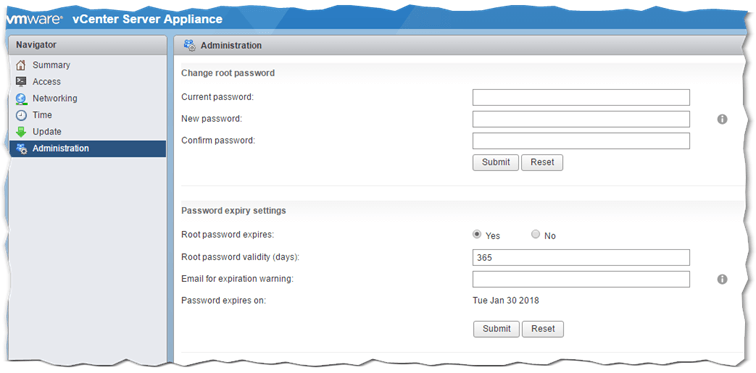
Task: Select Yes for Root password expires
Action: tap(477, 235)
